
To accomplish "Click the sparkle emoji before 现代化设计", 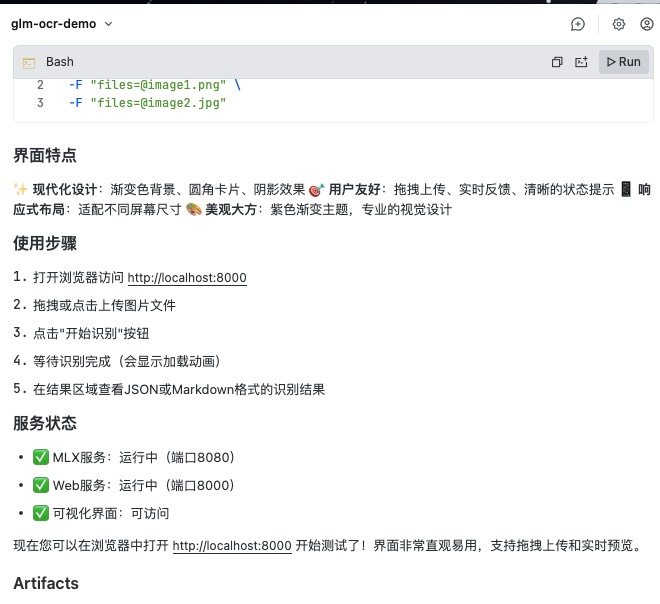I will tap(20, 190).
